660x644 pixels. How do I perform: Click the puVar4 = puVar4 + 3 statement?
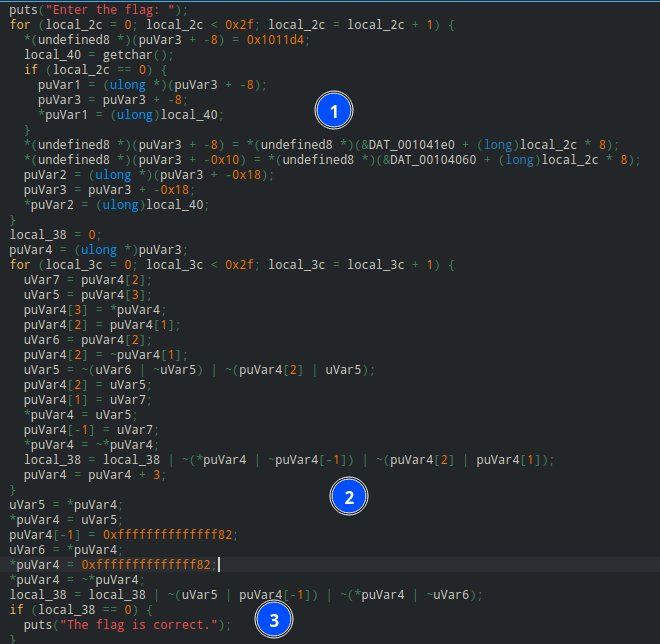pyautogui.click(x=92, y=474)
